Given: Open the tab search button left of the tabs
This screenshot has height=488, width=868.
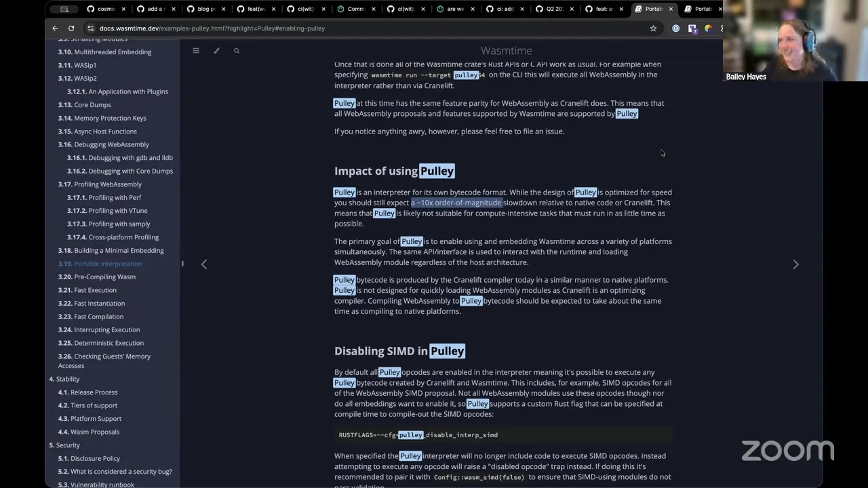Looking at the screenshot, I should click(64, 9).
